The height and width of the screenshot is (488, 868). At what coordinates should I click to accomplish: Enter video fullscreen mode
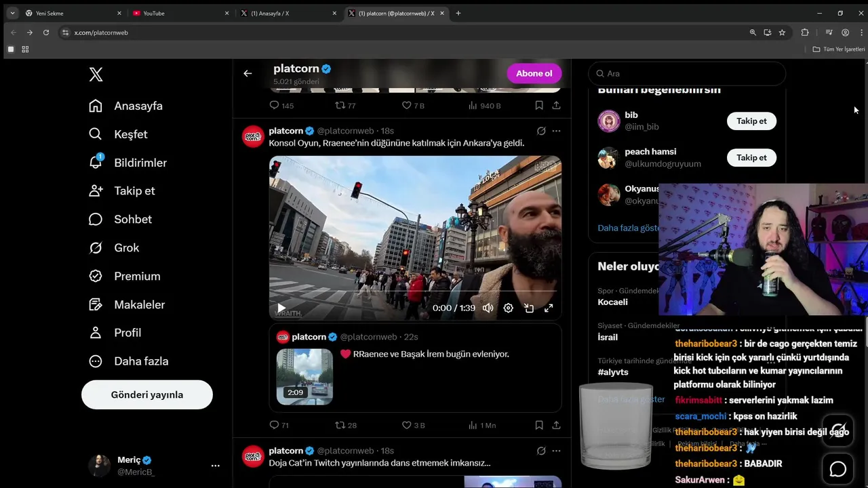click(549, 308)
